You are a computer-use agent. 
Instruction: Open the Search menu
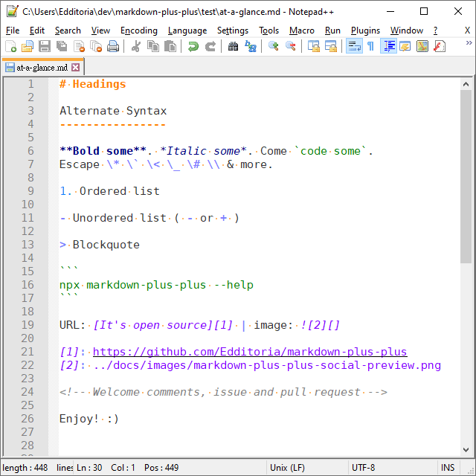[x=68, y=30]
